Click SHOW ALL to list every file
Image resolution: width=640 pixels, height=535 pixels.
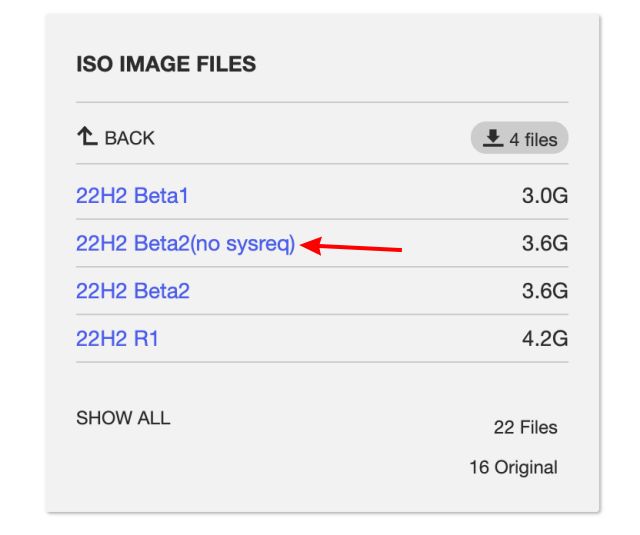point(123,418)
